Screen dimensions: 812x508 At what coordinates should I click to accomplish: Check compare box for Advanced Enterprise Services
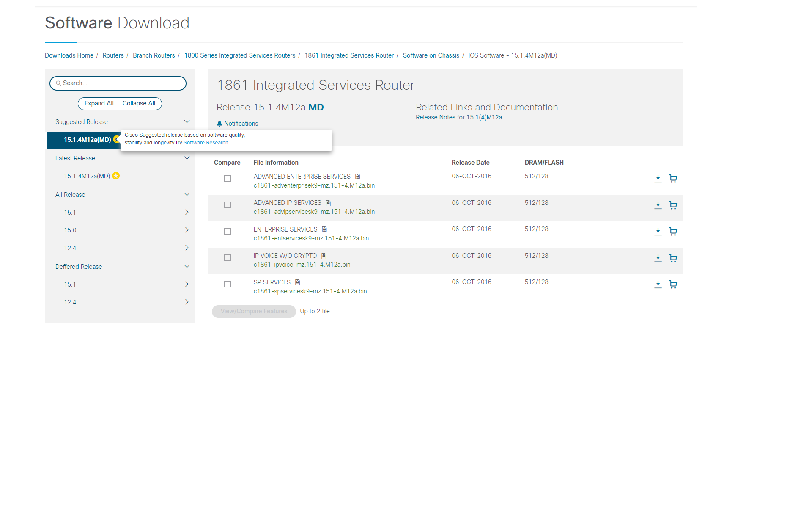(228, 178)
